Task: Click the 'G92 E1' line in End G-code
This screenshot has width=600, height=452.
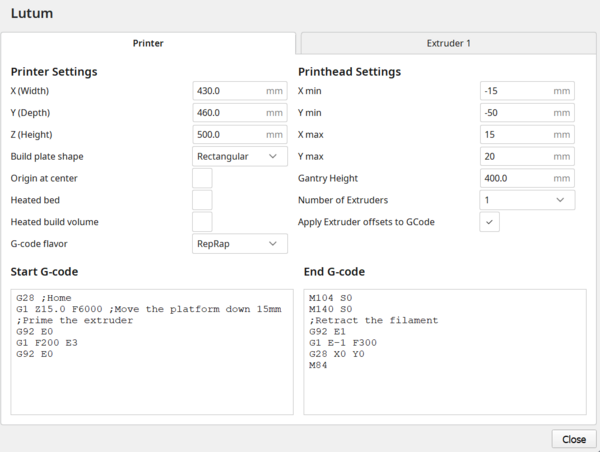Action: [x=327, y=332]
